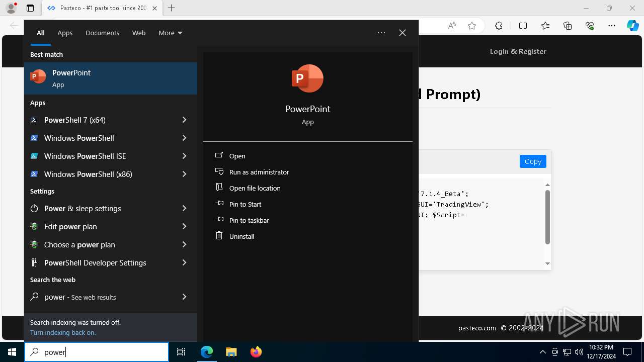Viewport: 644px width, 362px height.
Task: Open Edge profile avatar icon
Action: [x=11, y=8]
